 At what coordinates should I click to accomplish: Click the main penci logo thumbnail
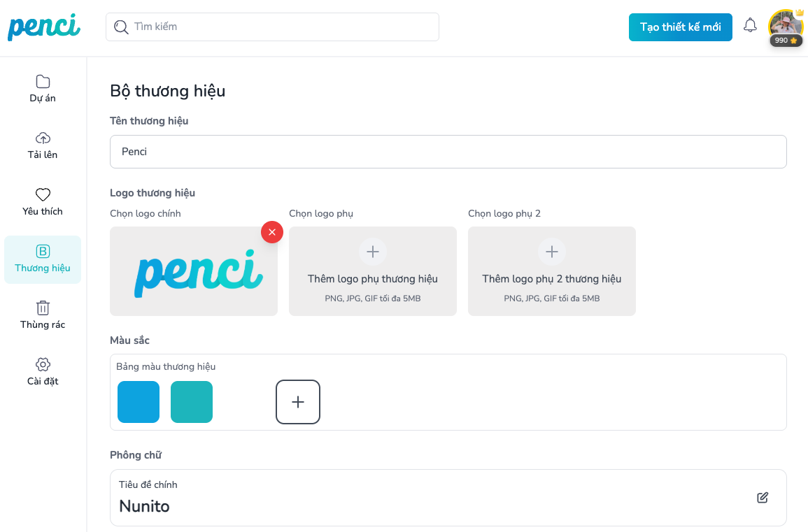point(194,271)
